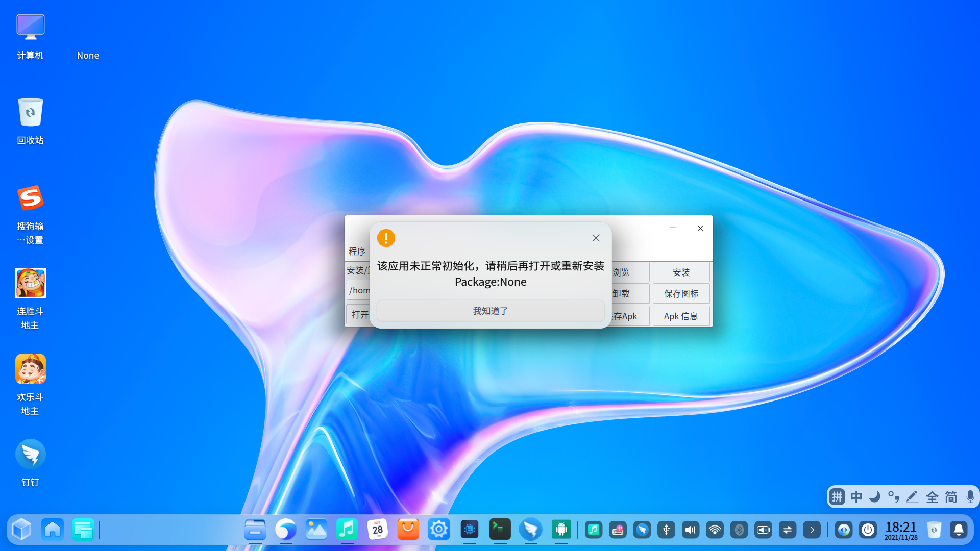This screenshot has height=551, width=980.
Task: Close the warning dialog with X
Action: pyautogui.click(x=596, y=238)
